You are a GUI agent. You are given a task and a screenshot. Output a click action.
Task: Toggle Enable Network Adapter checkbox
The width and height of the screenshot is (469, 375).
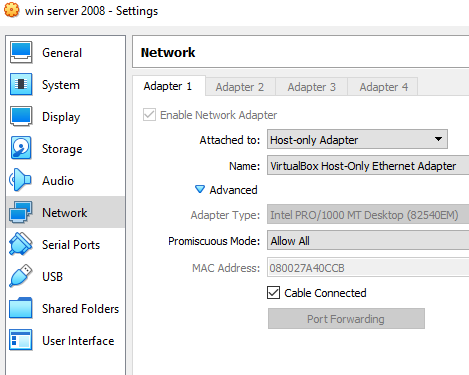(149, 115)
